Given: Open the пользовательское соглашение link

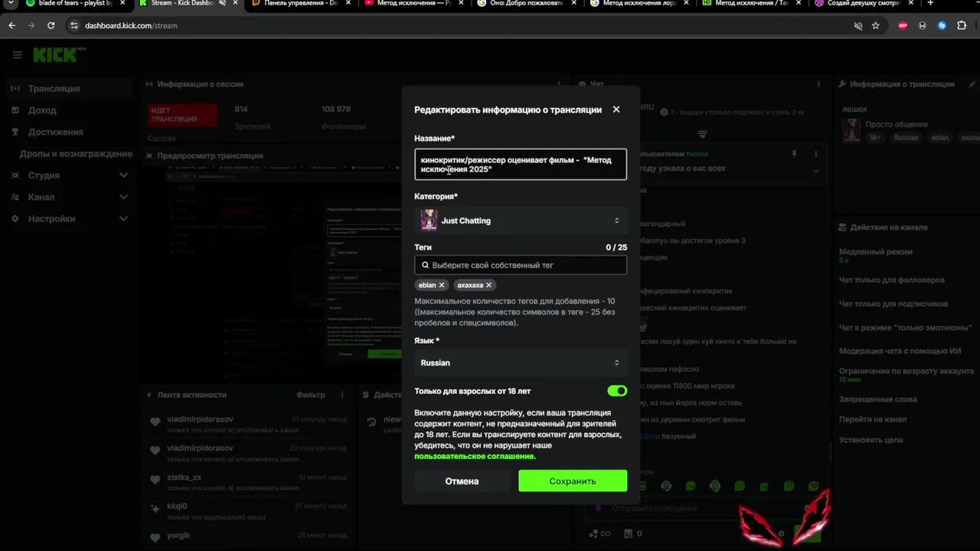Looking at the screenshot, I should 474,456.
